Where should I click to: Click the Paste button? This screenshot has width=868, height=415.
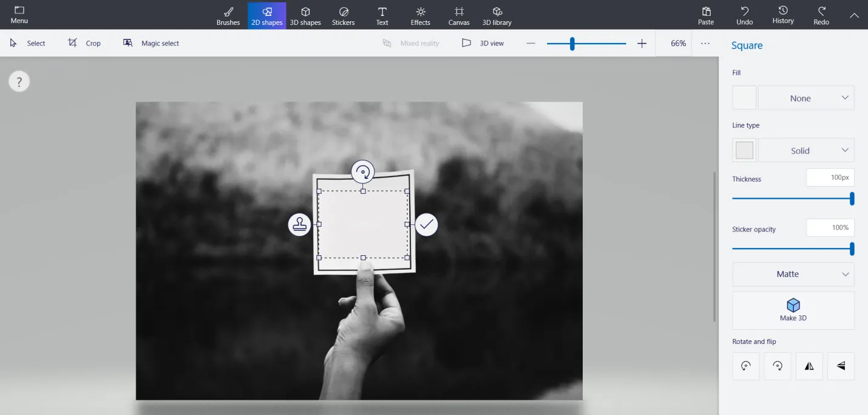point(706,16)
